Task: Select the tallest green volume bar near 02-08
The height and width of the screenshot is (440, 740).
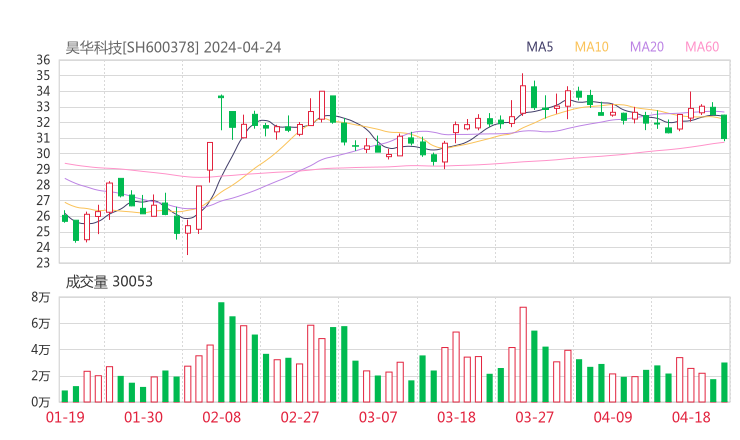Action: [x=221, y=352]
